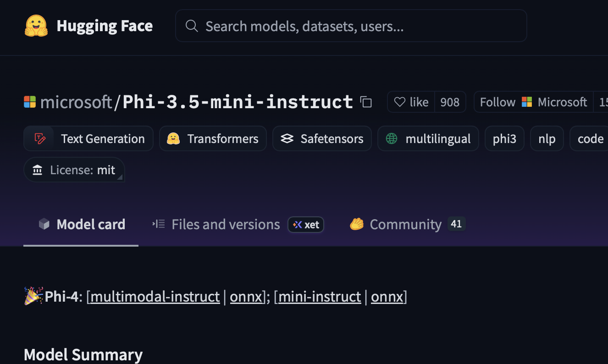
Task: Click the Text Generation task icon
Action: point(40,138)
